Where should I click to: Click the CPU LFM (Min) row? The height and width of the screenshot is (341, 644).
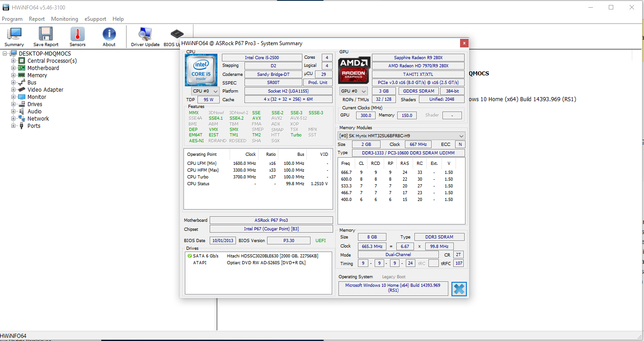click(258, 163)
